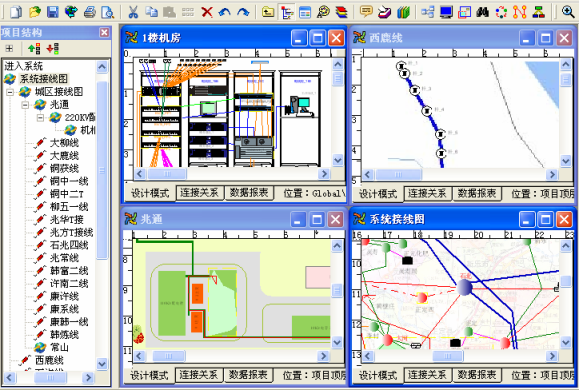The height and width of the screenshot is (390, 579).
Task: Select the 大鹿线 tree item
Action: click(64, 155)
